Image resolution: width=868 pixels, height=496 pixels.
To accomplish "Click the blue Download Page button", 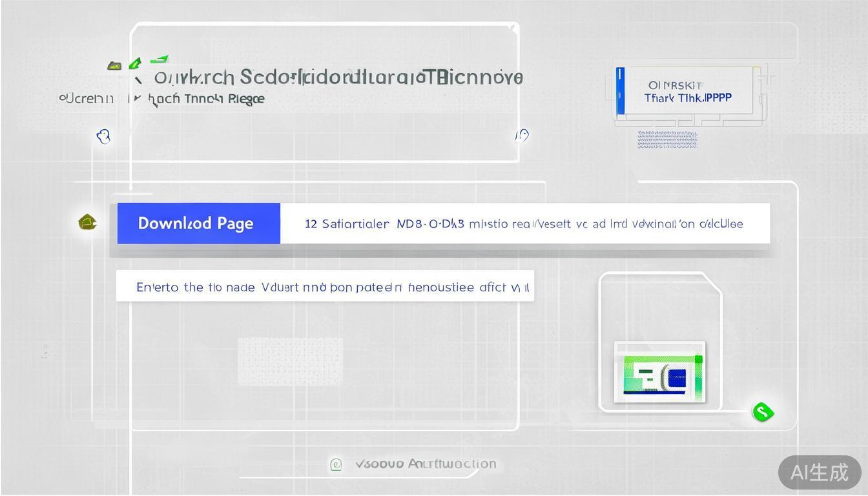I will [198, 223].
